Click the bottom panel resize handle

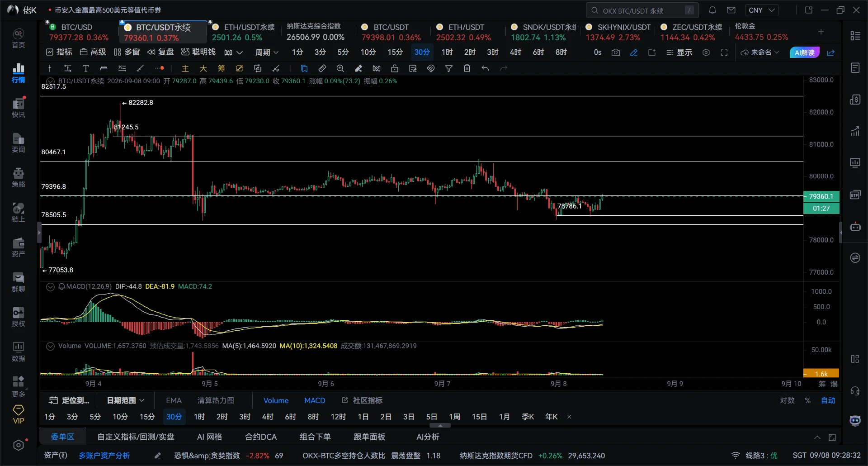point(440,426)
